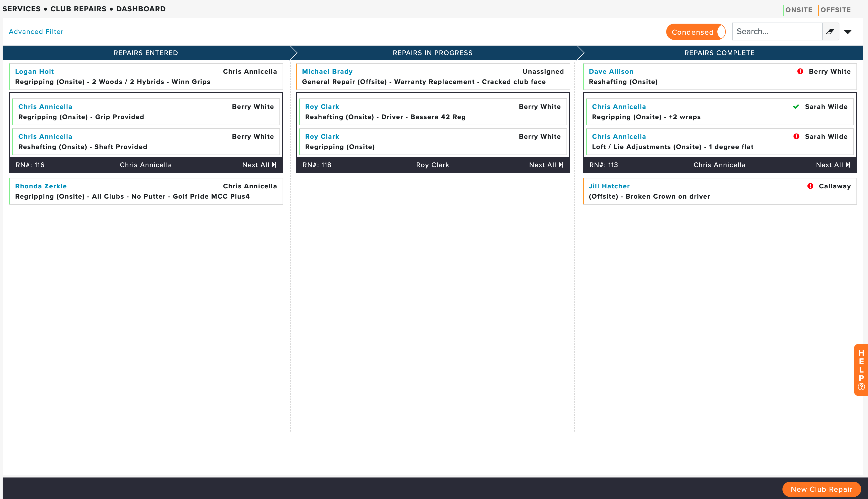Focus the Search input field

pyautogui.click(x=777, y=31)
